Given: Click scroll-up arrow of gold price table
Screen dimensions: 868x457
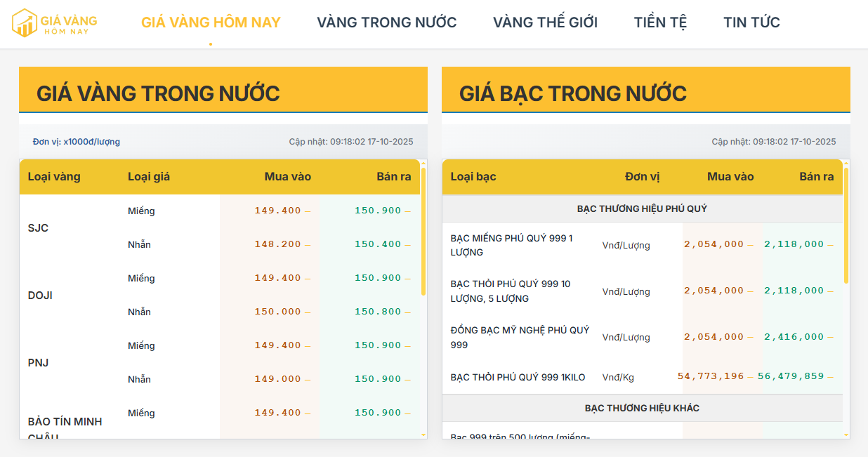Looking at the screenshot, I should (423, 164).
